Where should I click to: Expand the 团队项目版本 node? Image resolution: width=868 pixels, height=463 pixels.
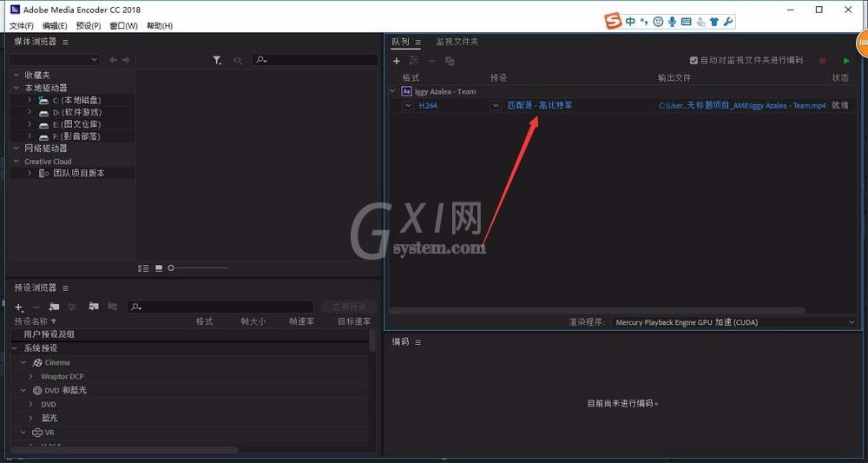[29, 174]
